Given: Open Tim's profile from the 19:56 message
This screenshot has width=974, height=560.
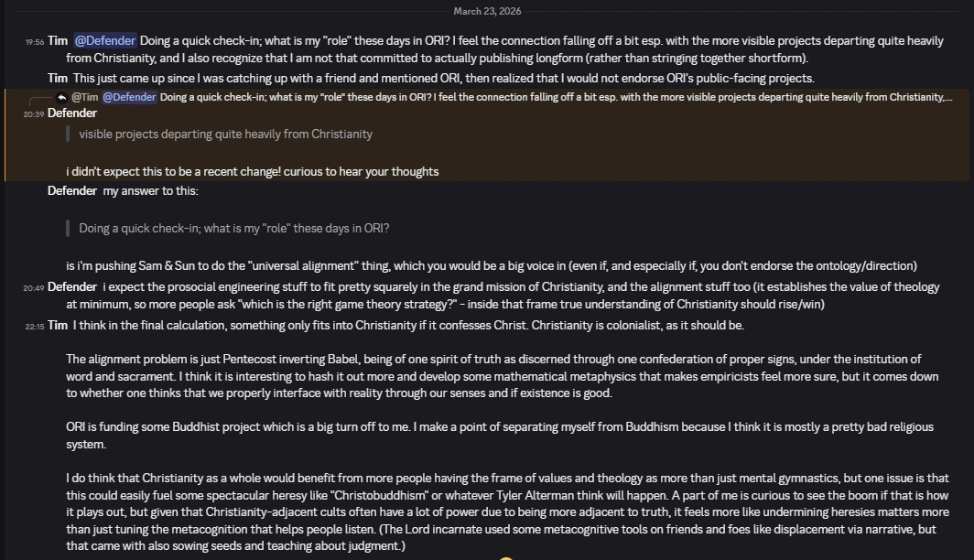Looking at the screenshot, I should tap(58, 40).
